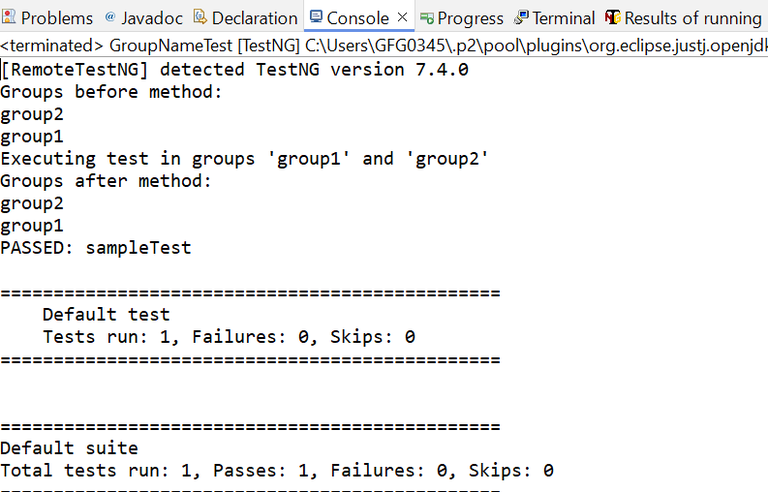Click the Javadoc tab's @ icon
This screenshot has width=768, height=492.
pos(110,18)
